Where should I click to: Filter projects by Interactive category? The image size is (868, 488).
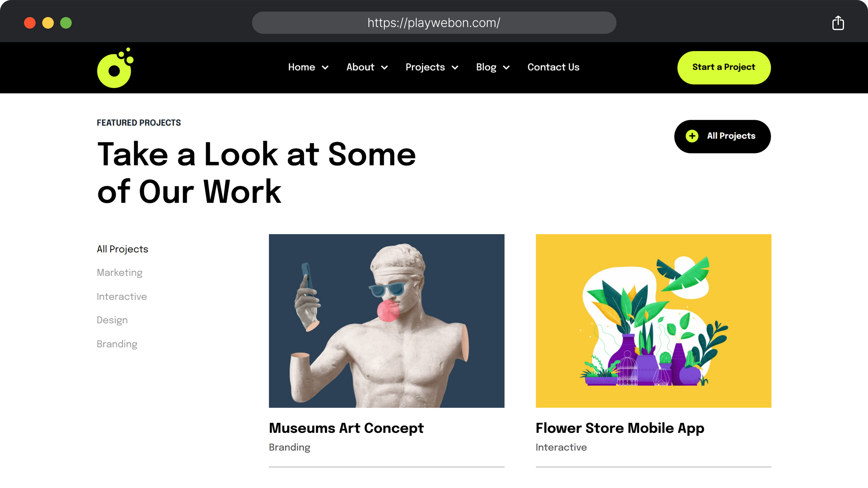tap(122, 296)
